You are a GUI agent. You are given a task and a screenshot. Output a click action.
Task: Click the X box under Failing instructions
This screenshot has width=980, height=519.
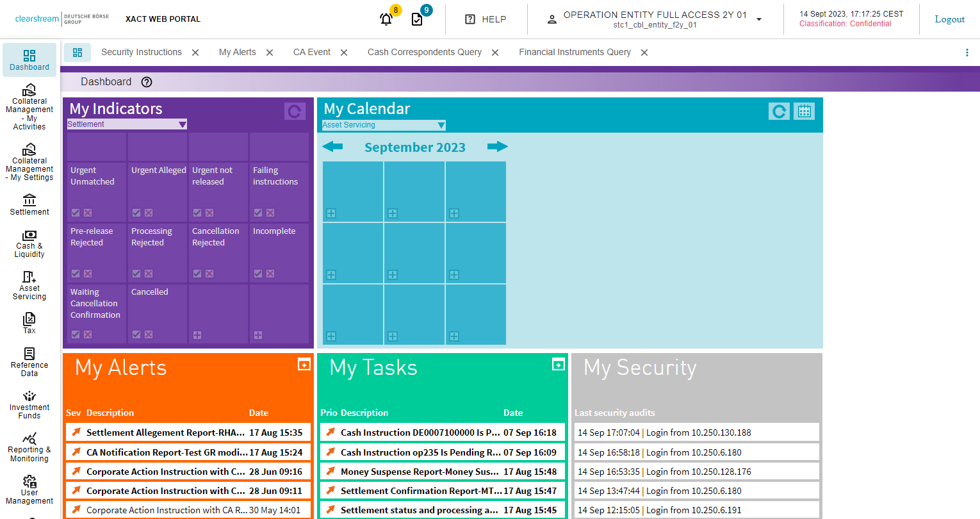[270, 213]
